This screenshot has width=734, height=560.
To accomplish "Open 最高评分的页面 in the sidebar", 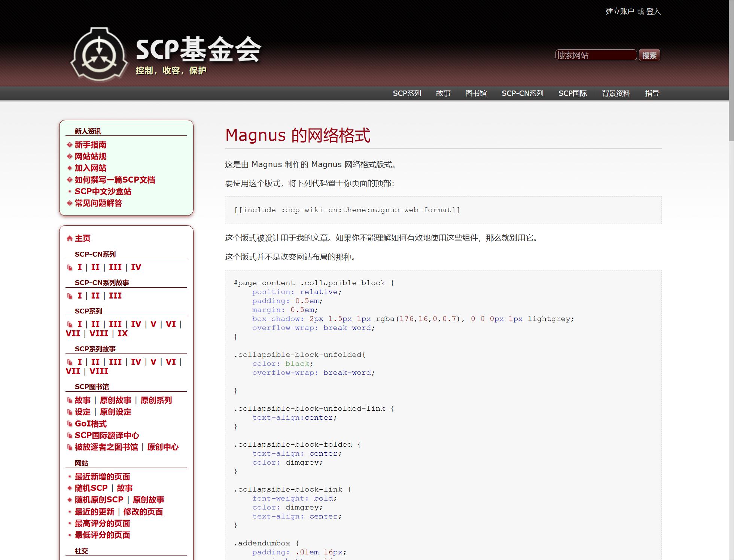I will click(102, 523).
